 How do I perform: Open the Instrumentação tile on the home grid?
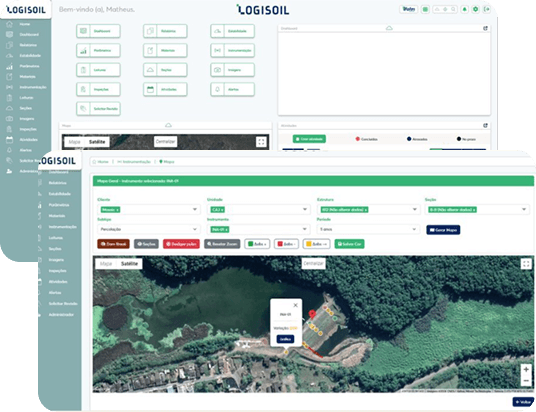[x=232, y=51]
